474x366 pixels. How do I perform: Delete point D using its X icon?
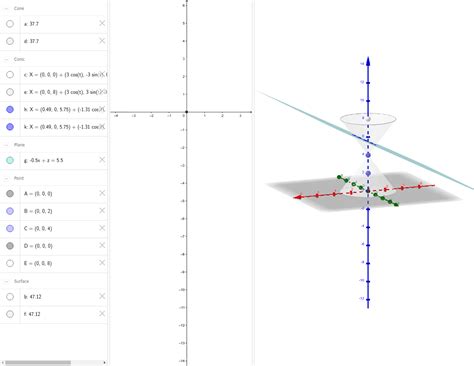tap(102, 245)
